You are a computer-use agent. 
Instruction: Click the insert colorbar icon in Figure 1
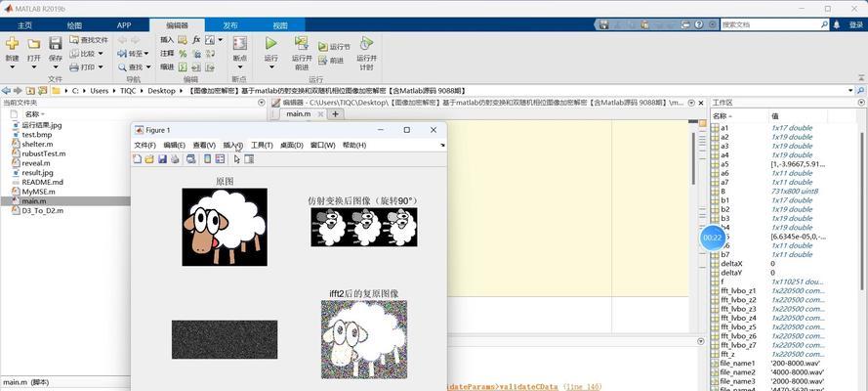208,159
